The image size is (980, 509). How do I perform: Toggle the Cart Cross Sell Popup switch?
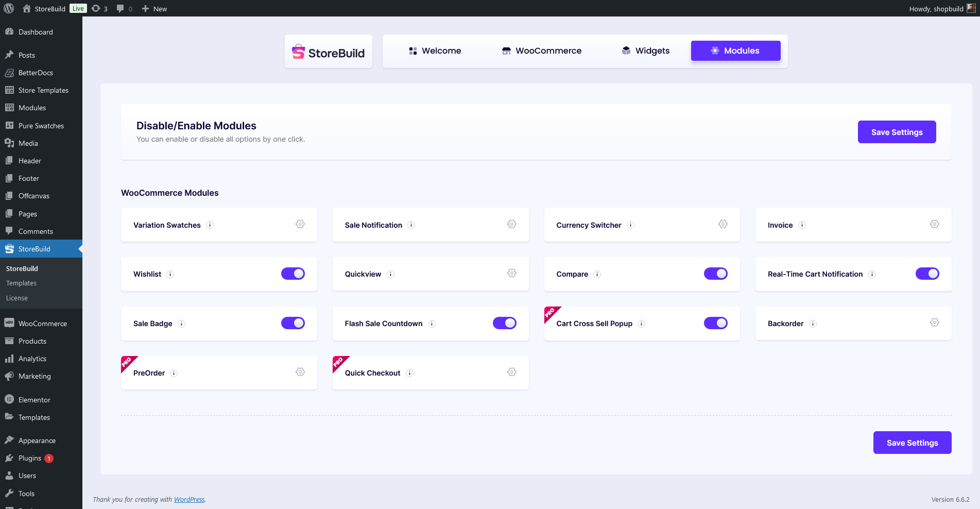click(716, 323)
